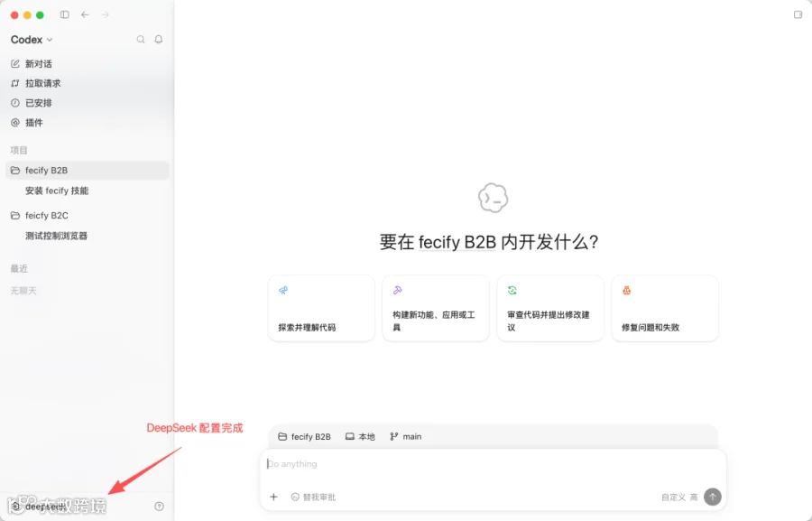Open the 测试控制浏览器 conversation
This screenshot has height=521, width=812.
87,236
